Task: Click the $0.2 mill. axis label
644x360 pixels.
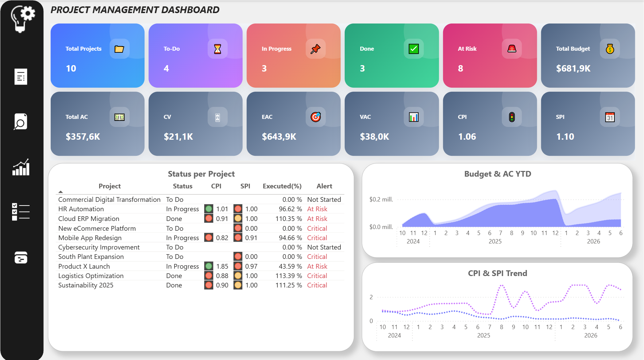Action: 381,199
